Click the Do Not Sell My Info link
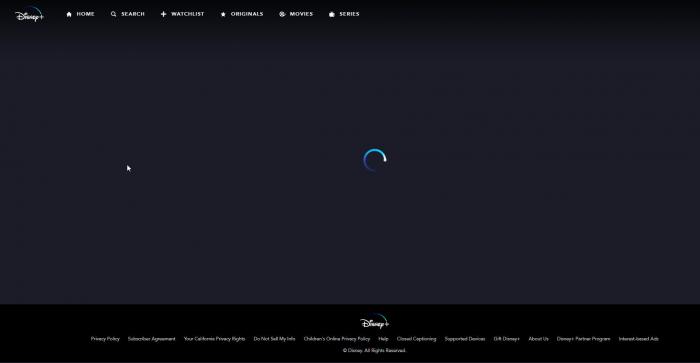The height and width of the screenshot is (363, 700). [275, 339]
